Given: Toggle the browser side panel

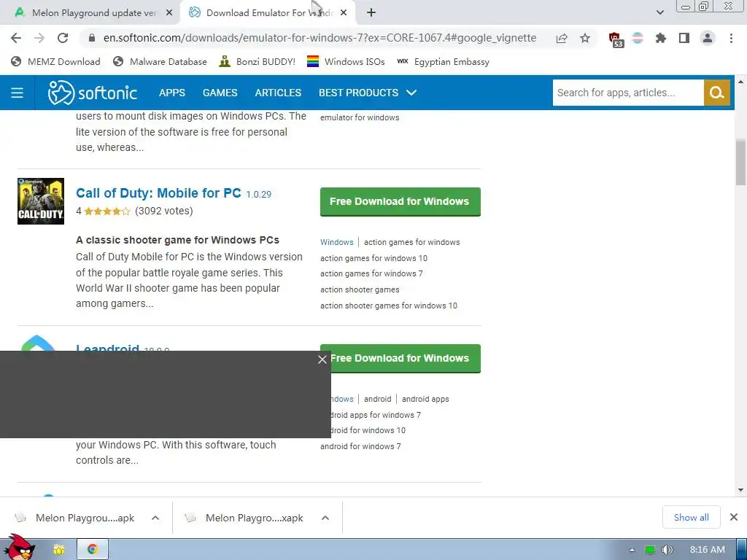Looking at the screenshot, I should (x=684, y=38).
